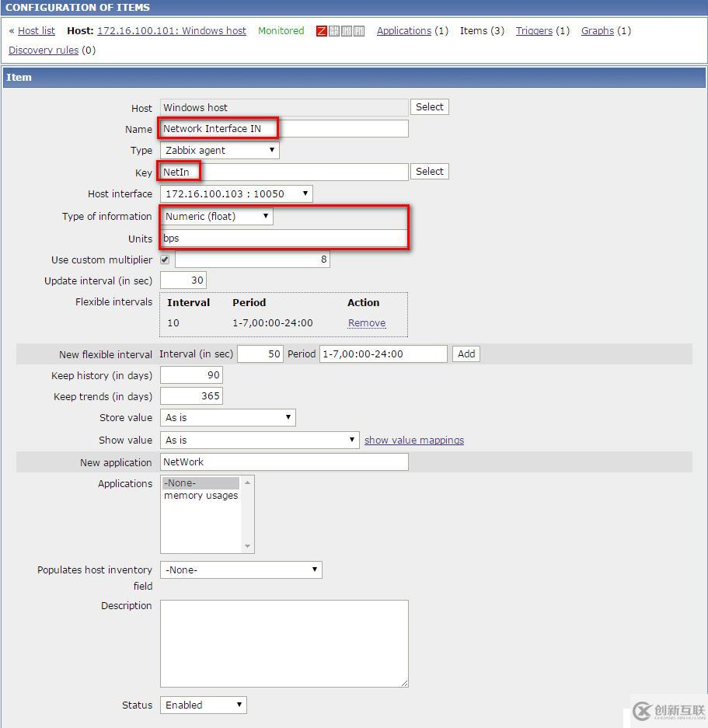Open the Show value dropdown
708x728 pixels.
click(x=260, y=440)
